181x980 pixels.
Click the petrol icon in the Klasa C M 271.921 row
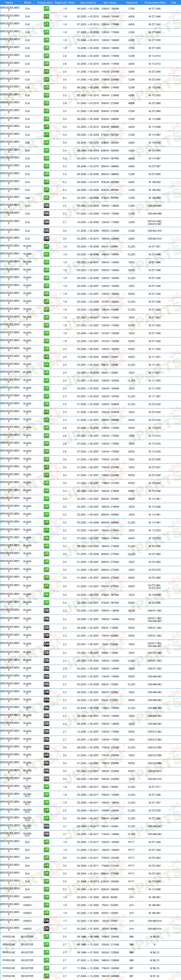[46, 247]
